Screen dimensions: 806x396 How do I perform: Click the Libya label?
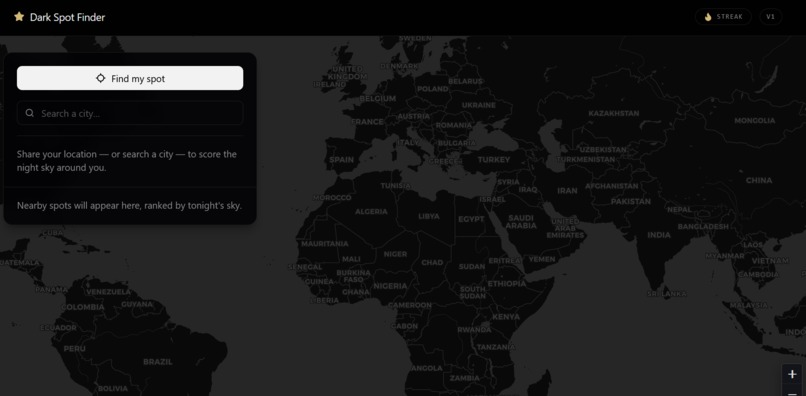tap(429, 217)
